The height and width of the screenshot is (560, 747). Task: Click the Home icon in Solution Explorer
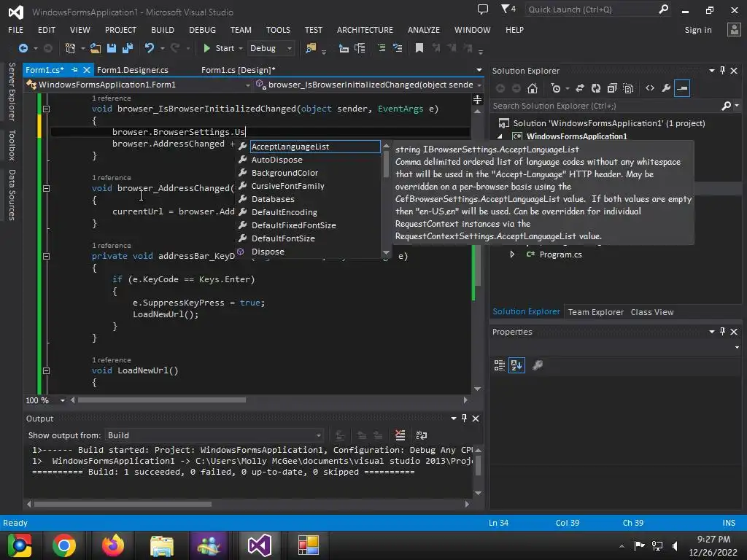(533, 88)
